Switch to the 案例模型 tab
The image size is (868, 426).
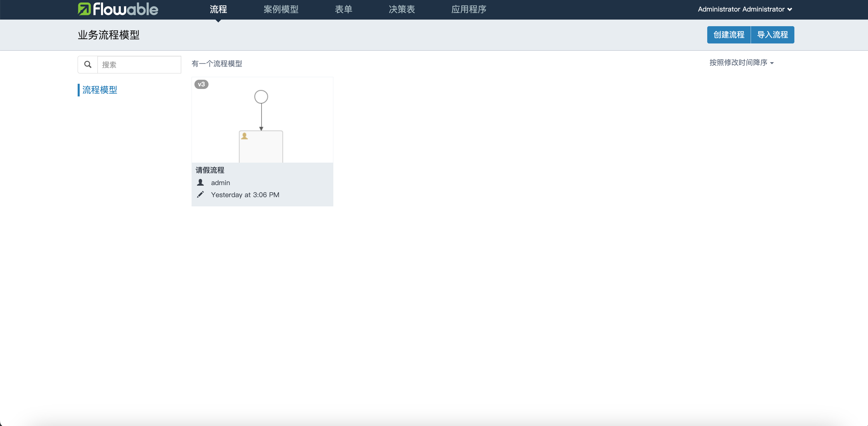pos(281,9)
